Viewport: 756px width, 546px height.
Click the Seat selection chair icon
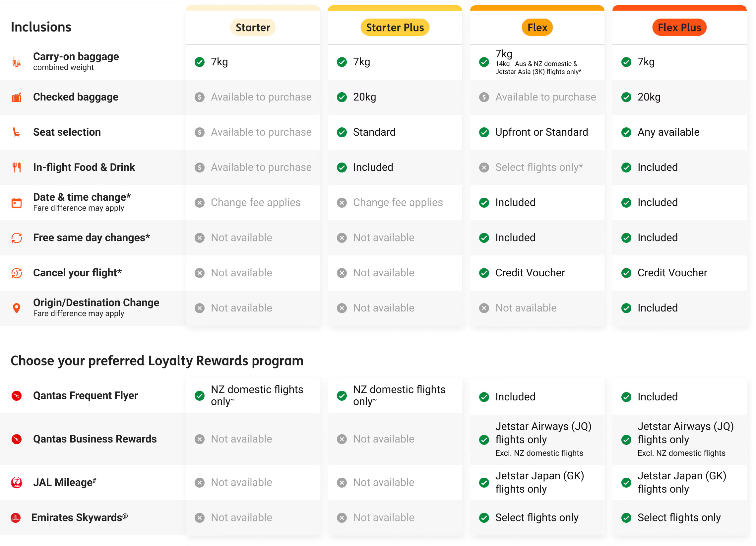click(x=16, y=132)
